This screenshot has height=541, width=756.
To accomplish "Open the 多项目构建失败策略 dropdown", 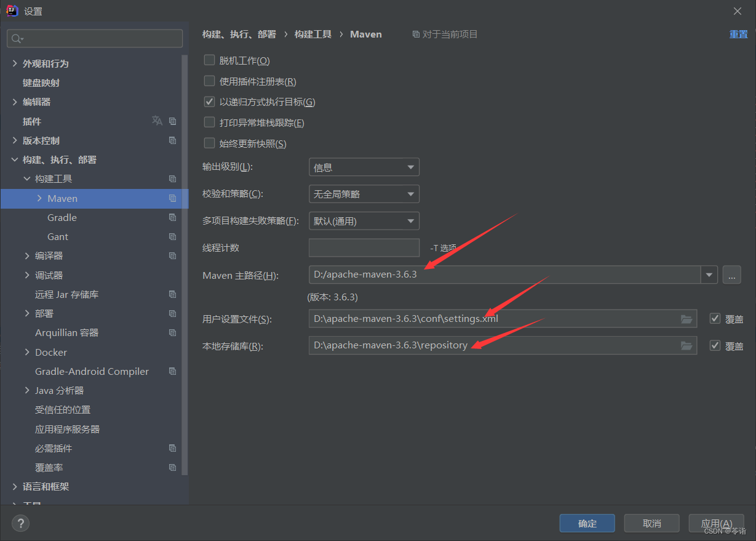I will coord(364,221).
